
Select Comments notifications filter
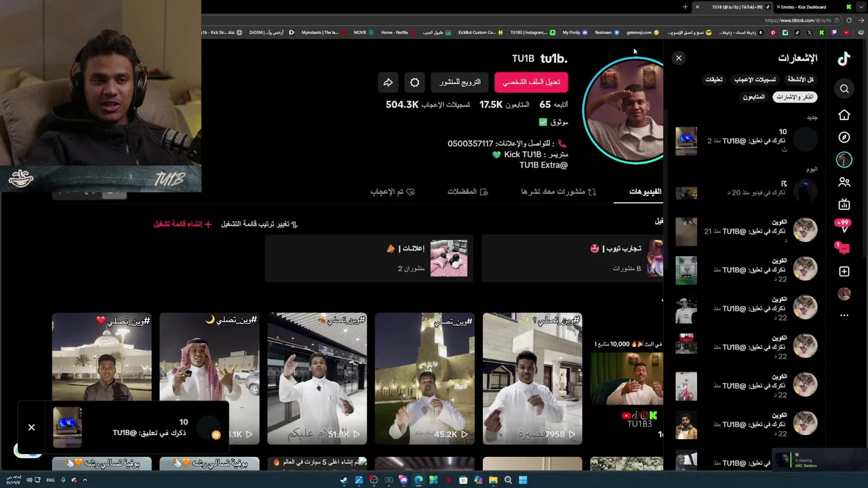713,79
